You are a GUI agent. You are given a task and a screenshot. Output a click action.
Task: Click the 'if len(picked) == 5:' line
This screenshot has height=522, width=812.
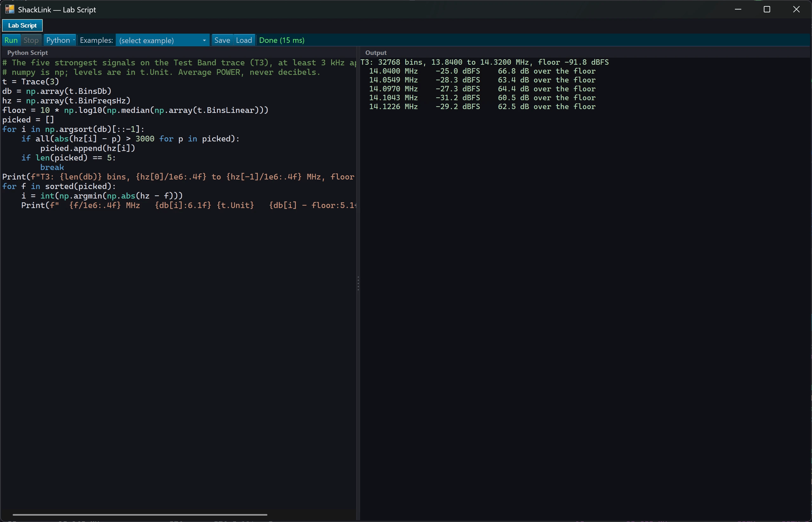click(x=69, y=158)
